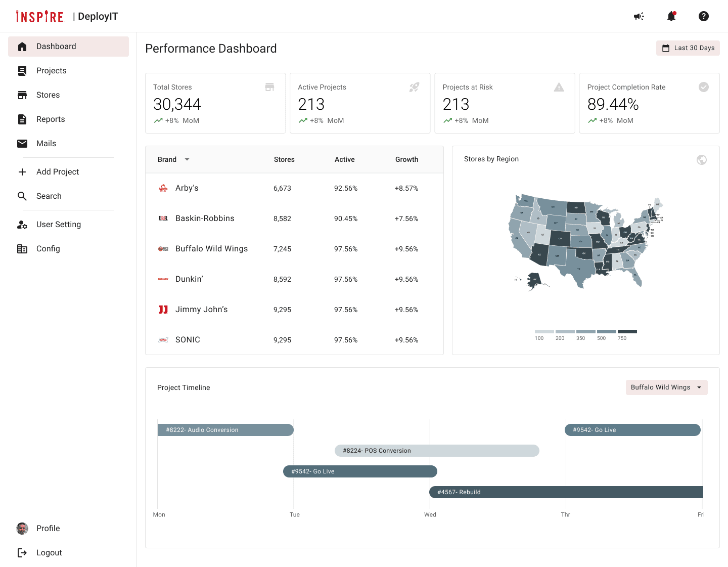This screenshot has height=567, width=728.
Task: Click the store icon in Total Stores card
Action: point(270,87)
